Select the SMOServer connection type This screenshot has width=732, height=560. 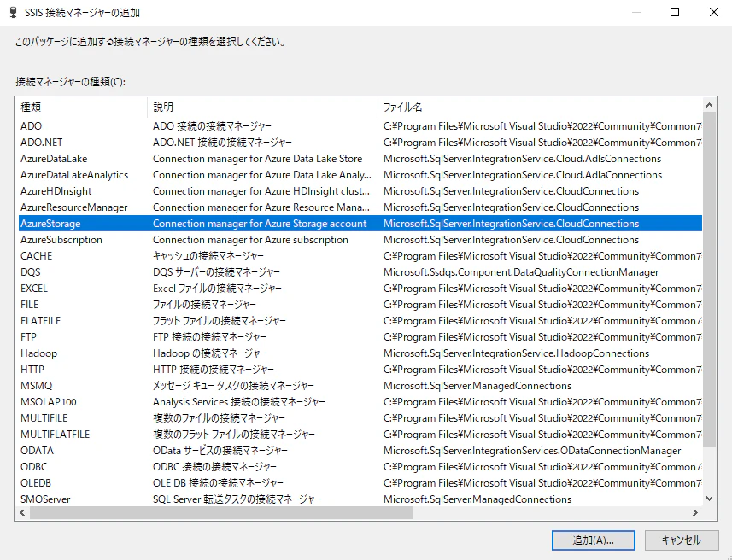pyautogui.click(x=360, y=499)
